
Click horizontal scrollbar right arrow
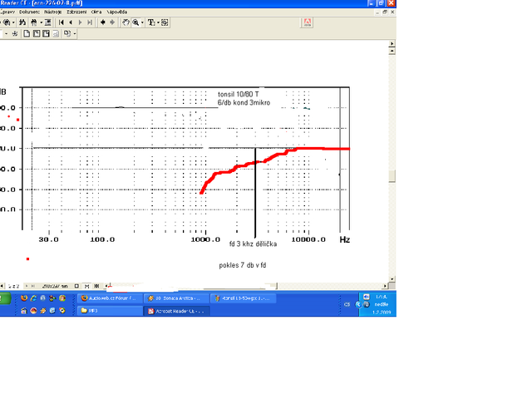(385, 286)
